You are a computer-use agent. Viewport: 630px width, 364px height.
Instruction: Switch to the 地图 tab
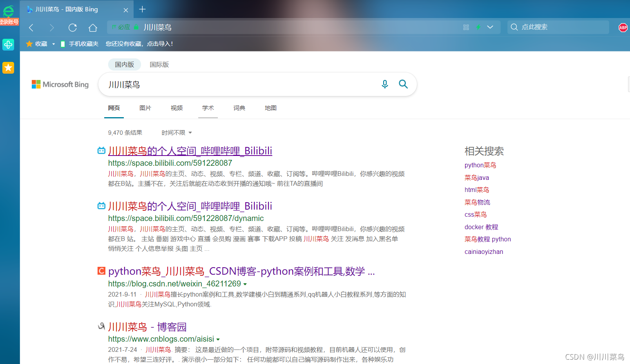(x=271, y=108)
